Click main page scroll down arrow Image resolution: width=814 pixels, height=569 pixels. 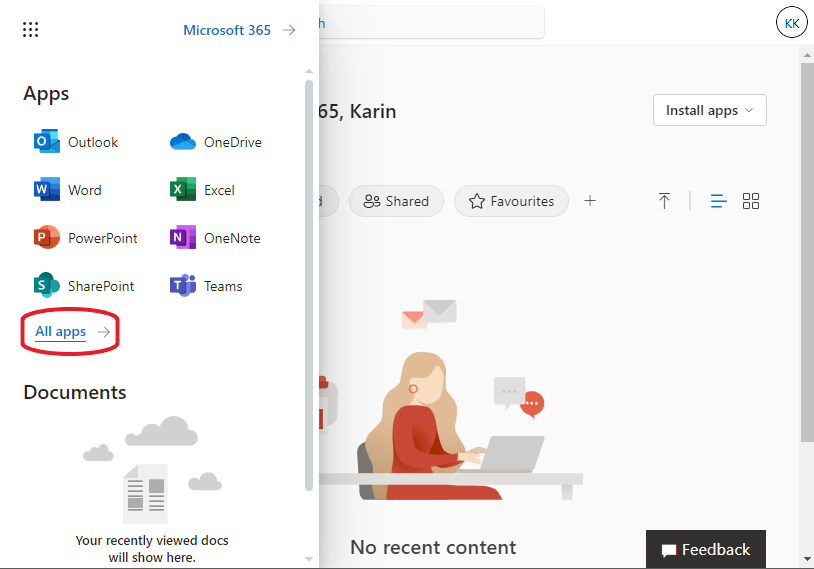pyautogui.click(x=807, y=559)
